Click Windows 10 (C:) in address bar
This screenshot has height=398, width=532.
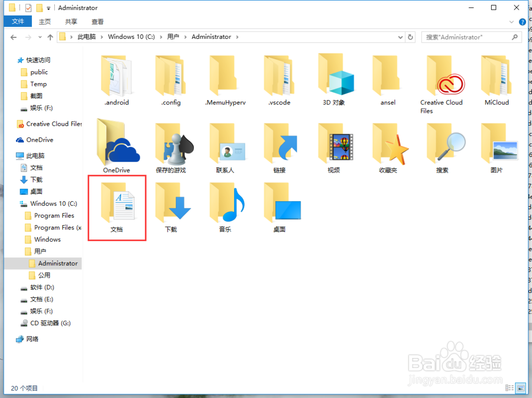[131, 37]
